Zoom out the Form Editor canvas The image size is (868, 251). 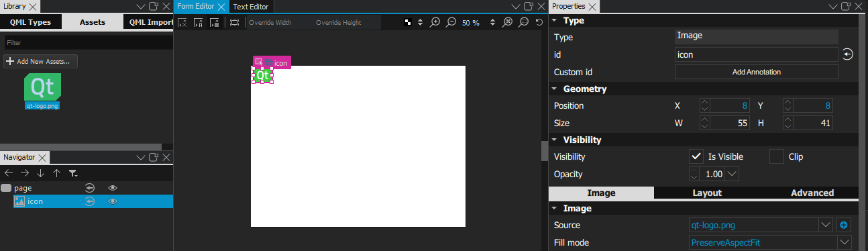pyautogui.click(x=451, y=22)
